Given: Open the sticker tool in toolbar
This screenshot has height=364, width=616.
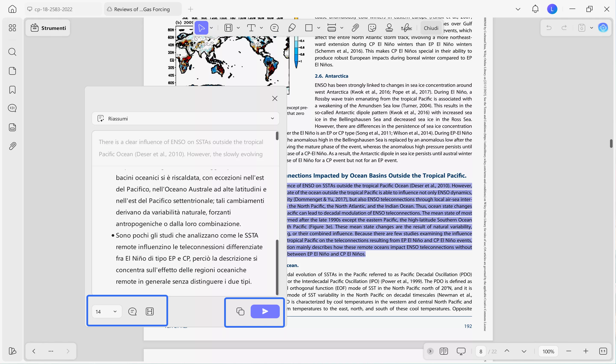Looking at the screenshot, I should (372, 28).
